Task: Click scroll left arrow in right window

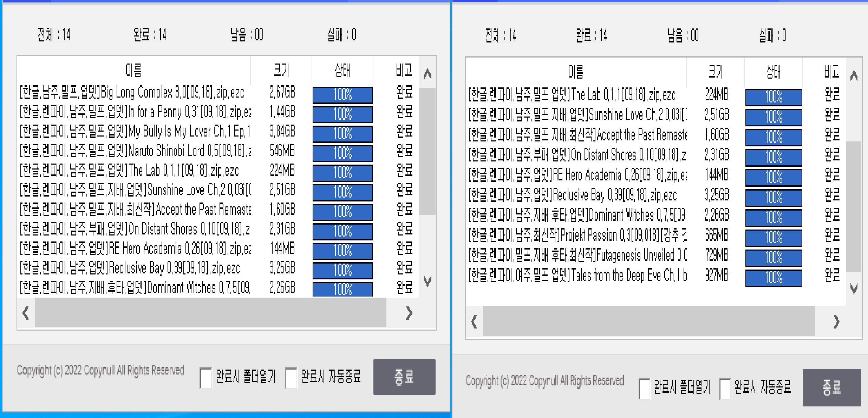Action: click(474, 321)
